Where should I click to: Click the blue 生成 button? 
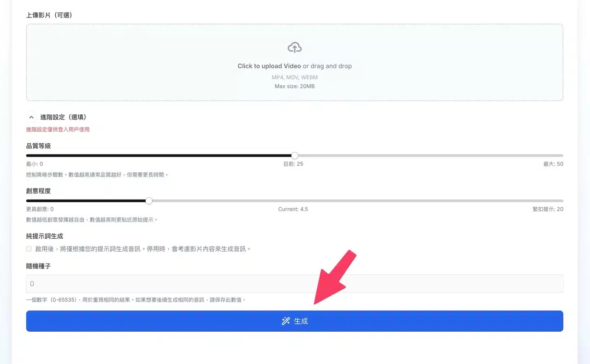[295, 321]
